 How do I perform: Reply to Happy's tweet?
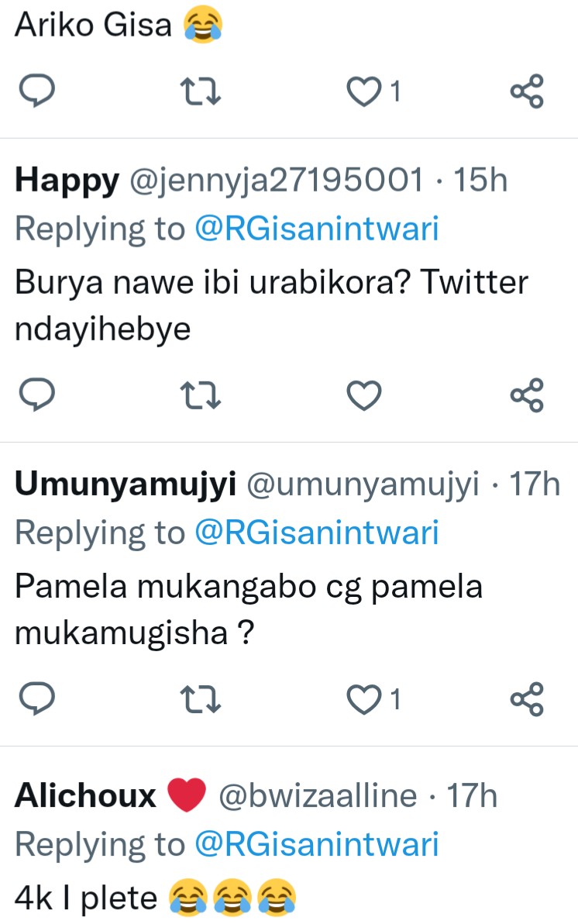click(x=34, y=397)
